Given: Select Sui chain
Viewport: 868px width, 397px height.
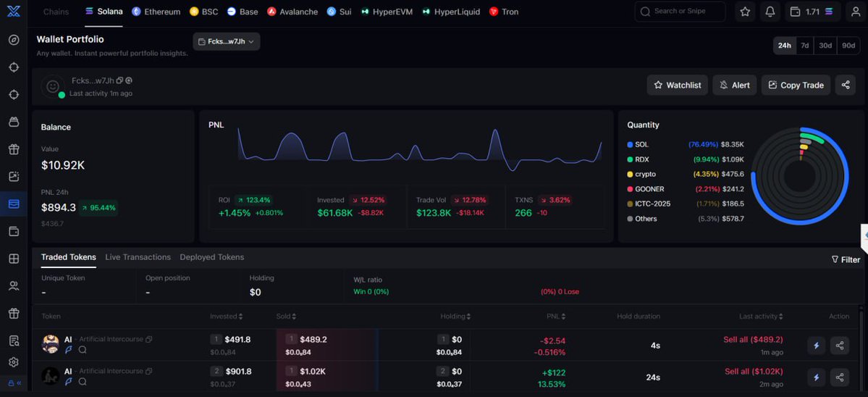Looking at the screenshot, I should [339, 11].
